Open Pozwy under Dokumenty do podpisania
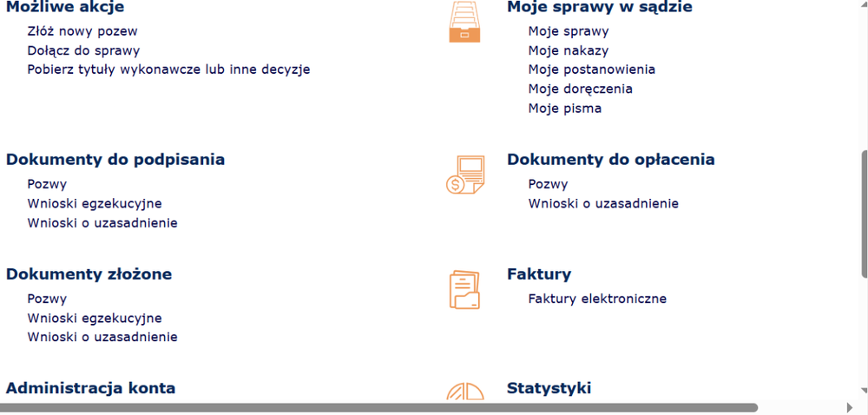This screenshot has height=415, width=868. click(47, 184)
